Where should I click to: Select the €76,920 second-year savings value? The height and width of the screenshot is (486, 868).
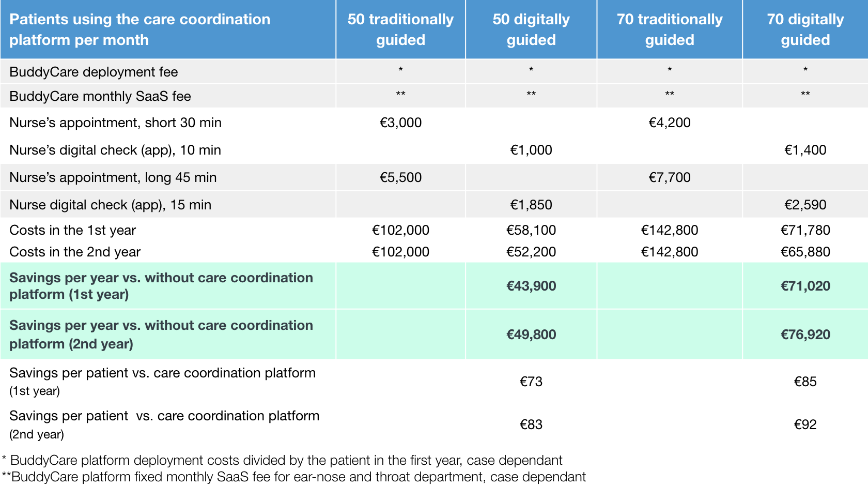(805, 335)
